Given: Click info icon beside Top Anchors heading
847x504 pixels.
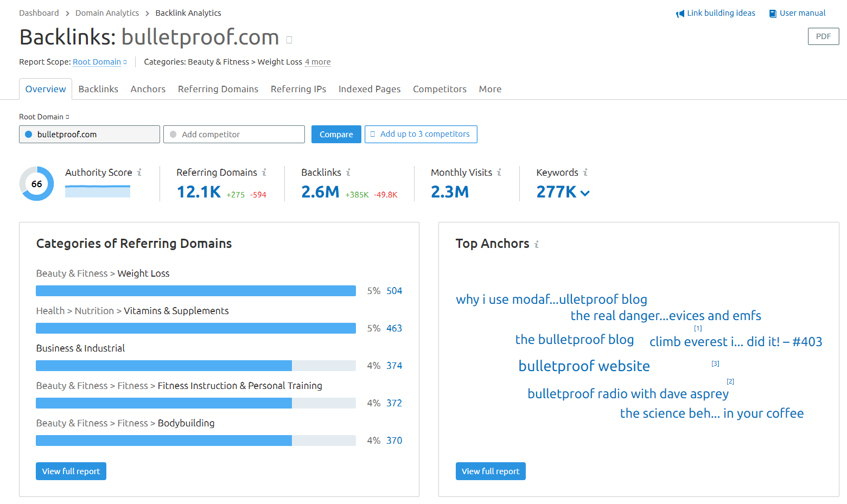Looking at the screenshot, I should [537, 244].
